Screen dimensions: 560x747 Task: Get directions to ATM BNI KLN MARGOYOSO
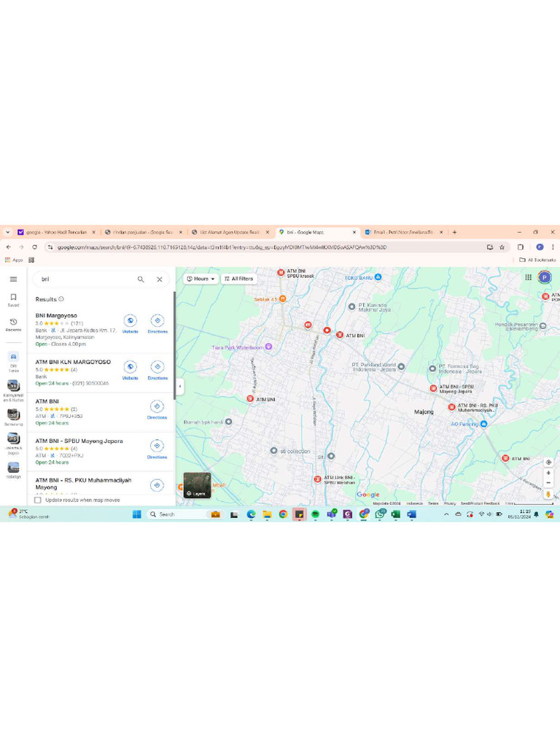point(157,370)
